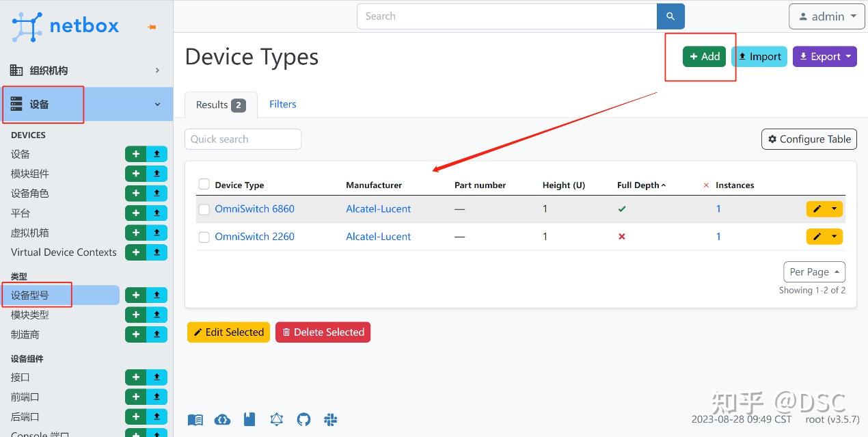Click the search magnifier button
This screenshot has width=868, height=437.
coord(670,16)
